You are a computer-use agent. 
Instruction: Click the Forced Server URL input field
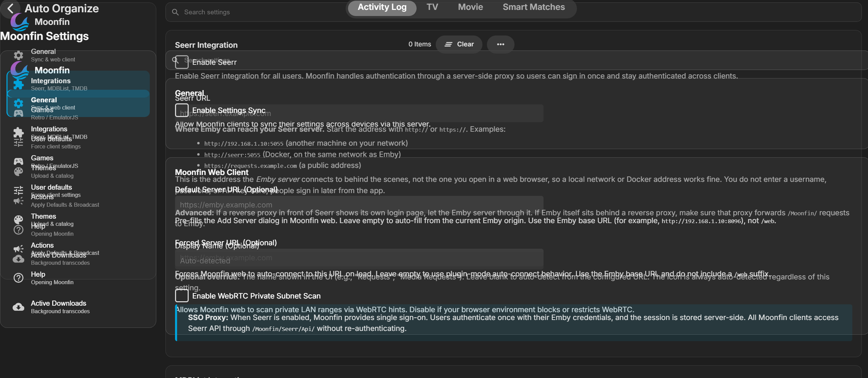point(359,258)
